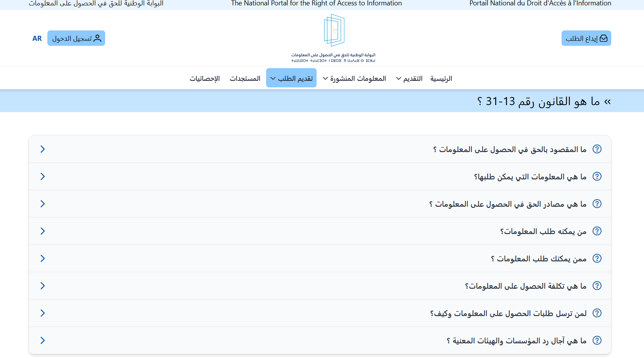The width and height of the screenshot is (644, 358).
Task: Expand 'ما المقصود بالحق في الحصول على المعلومات' using its chevron
Action: pos(43,149)
